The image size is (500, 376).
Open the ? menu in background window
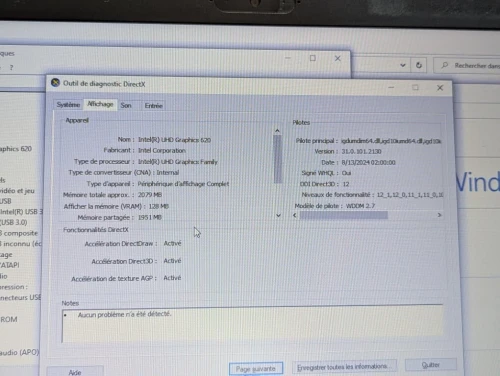tap(11, 68)
